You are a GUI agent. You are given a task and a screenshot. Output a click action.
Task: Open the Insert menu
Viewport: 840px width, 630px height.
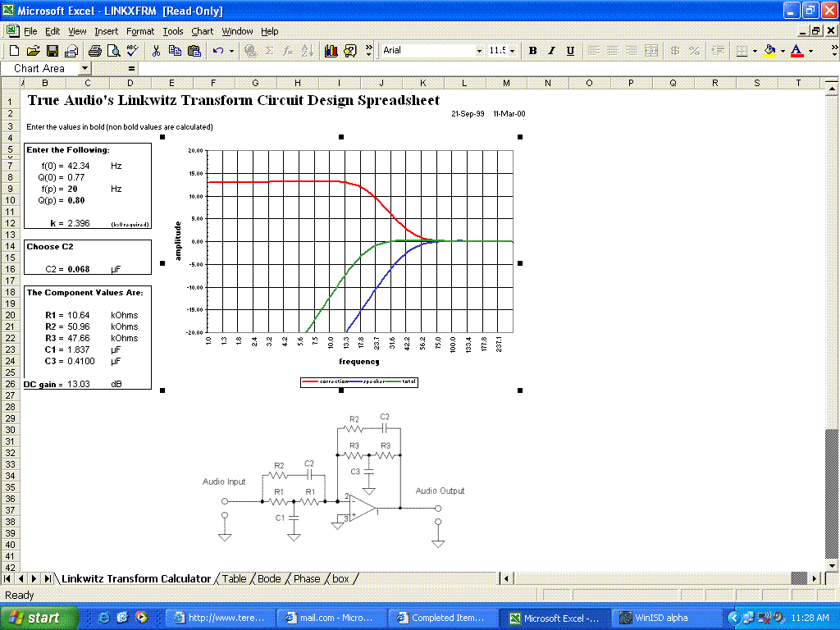(106, 31)
